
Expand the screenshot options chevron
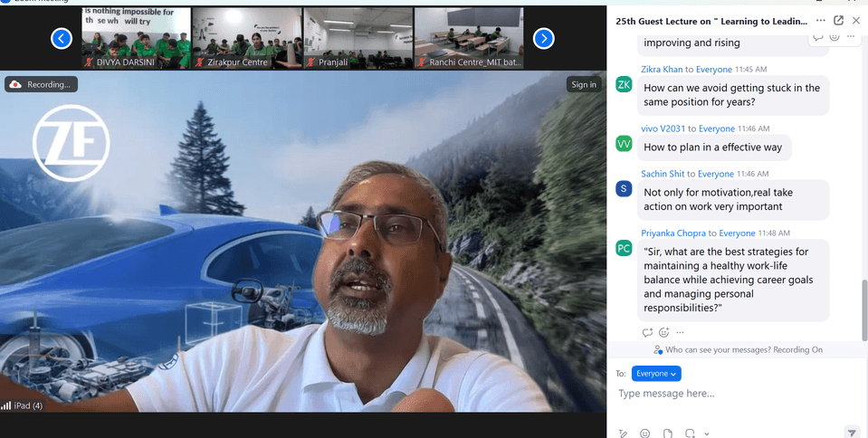tap(706, 433)
